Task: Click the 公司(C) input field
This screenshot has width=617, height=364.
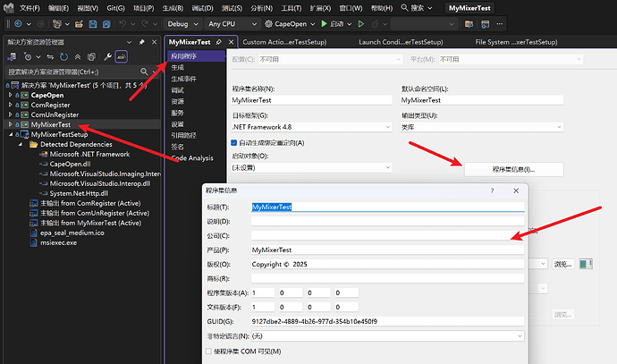Action: pyautogui.click(x=387, y=235)
